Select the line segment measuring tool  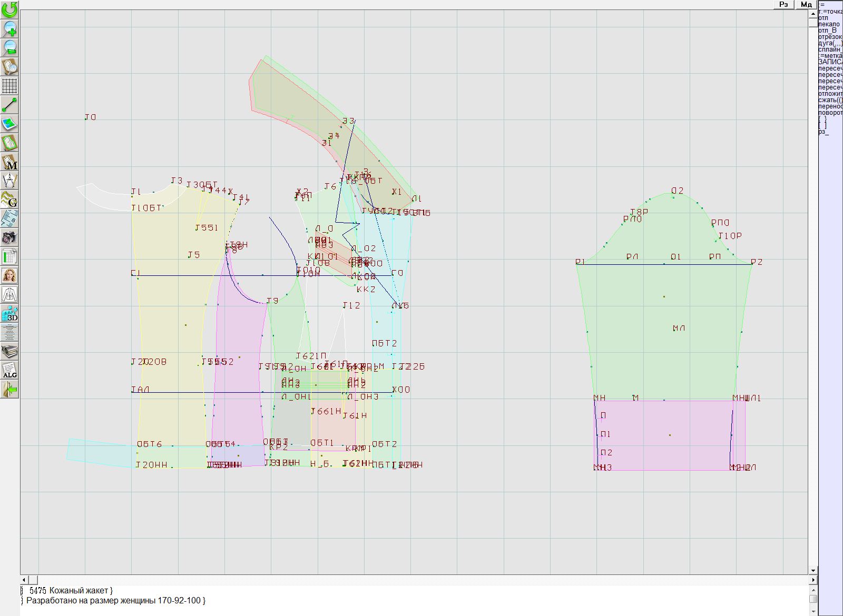9,105
